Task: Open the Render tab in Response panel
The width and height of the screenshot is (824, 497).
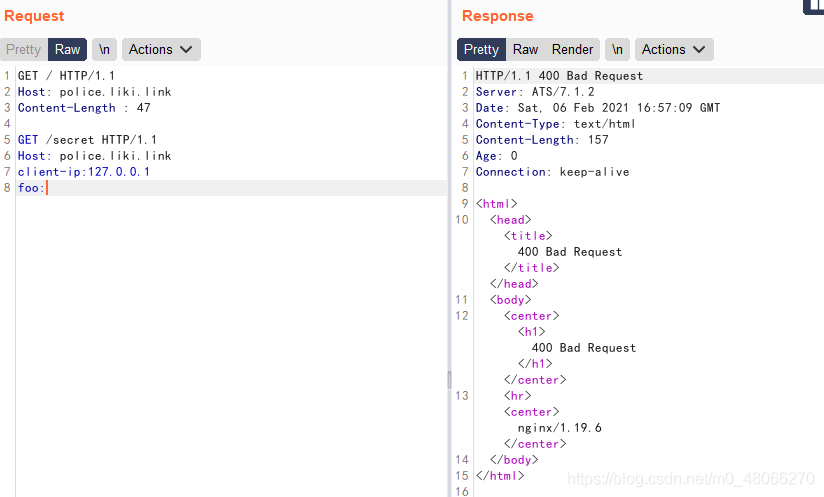Action: pos(572,49)
